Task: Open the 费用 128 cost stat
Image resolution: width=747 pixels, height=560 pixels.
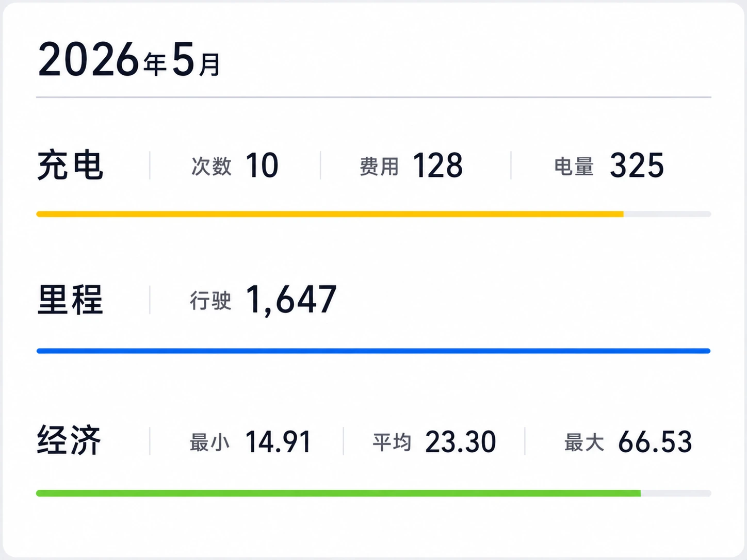Action: click(x=411, y=166)
